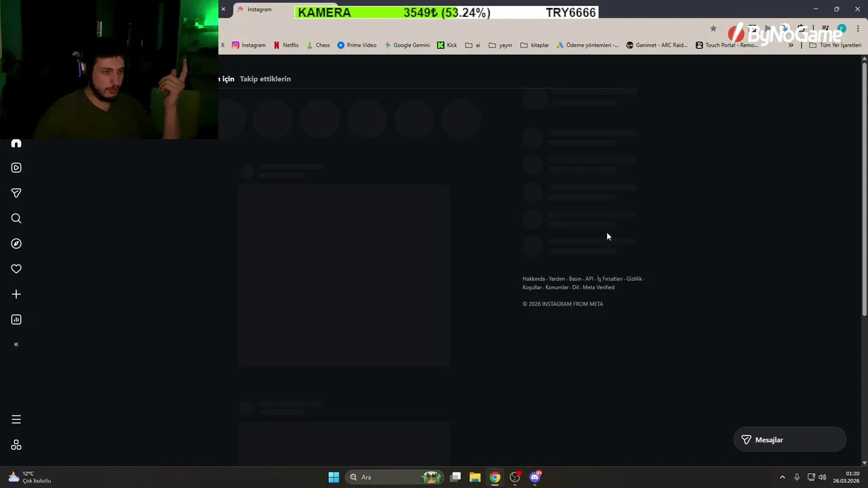This screenshot has width=868, height=488.
Task: Expand the kitaplar bookmarks folder
Action: [x=534, y=45]
